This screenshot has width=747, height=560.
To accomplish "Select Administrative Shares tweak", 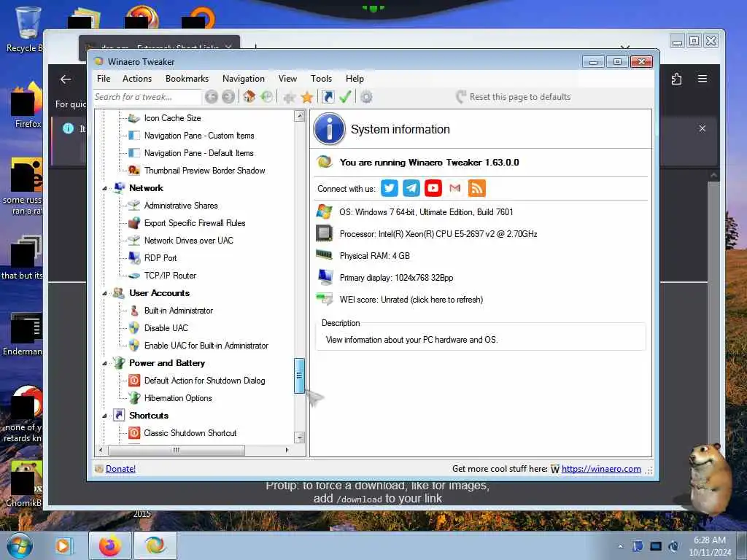I will click(181, 206).
